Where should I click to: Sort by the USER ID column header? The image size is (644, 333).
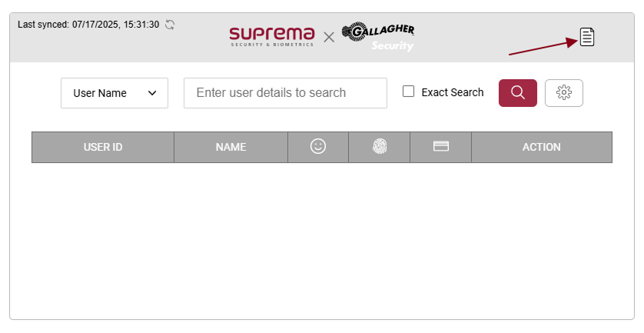click(103, 147)
